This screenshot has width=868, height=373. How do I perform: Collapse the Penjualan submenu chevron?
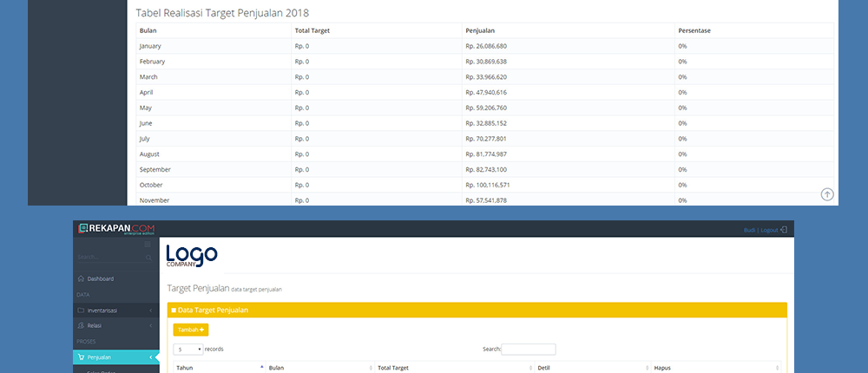click(151, 357)
